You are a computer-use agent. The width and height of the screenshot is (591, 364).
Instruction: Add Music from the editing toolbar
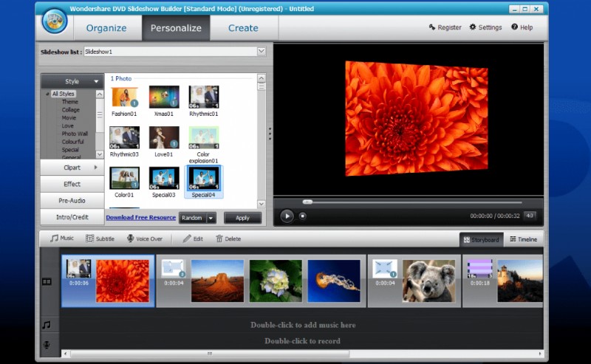pyautogui.click(x=62, y=238)
